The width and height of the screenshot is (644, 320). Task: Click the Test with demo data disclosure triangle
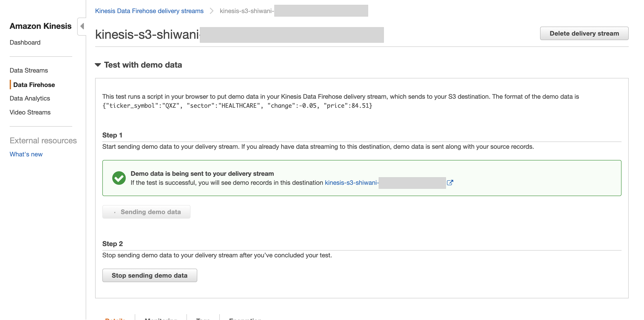tap(98, 65)
